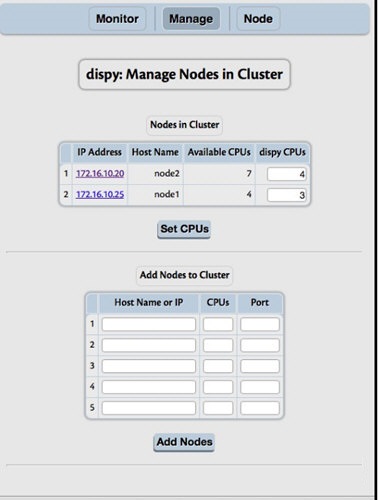This screenshot has height=500, width=378.
Task: Select the CPUs field in add-row 4
Action: coord(218,387)
